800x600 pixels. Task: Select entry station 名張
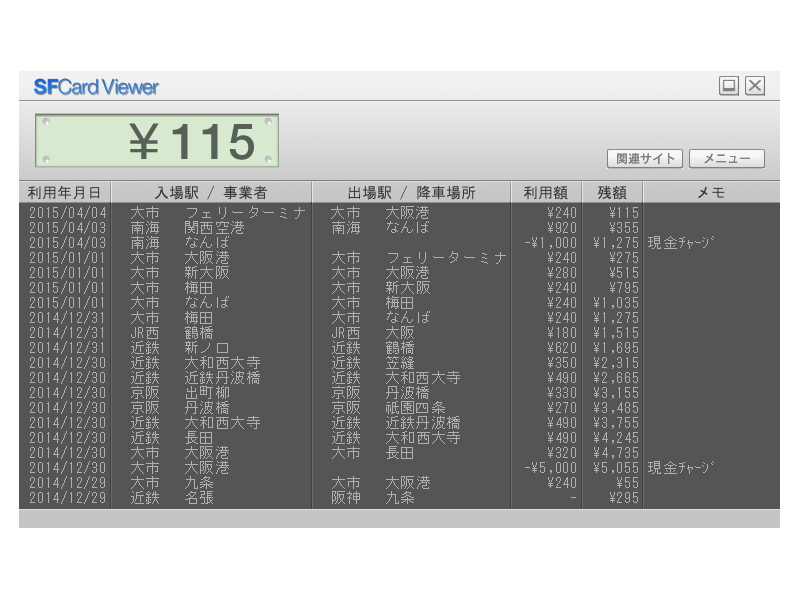point(199,498)
